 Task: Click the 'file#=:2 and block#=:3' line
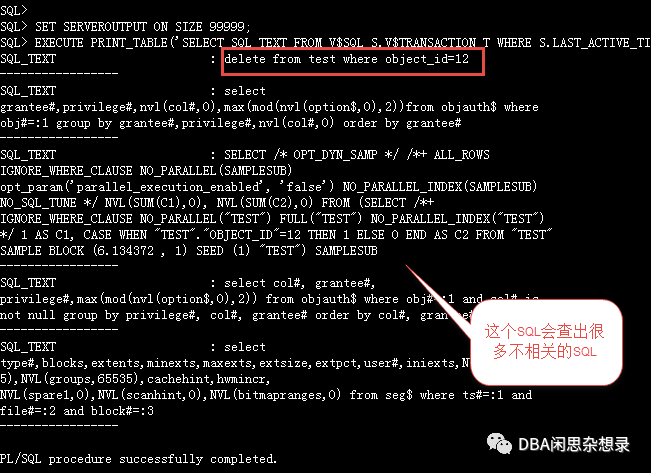(77, 411)
